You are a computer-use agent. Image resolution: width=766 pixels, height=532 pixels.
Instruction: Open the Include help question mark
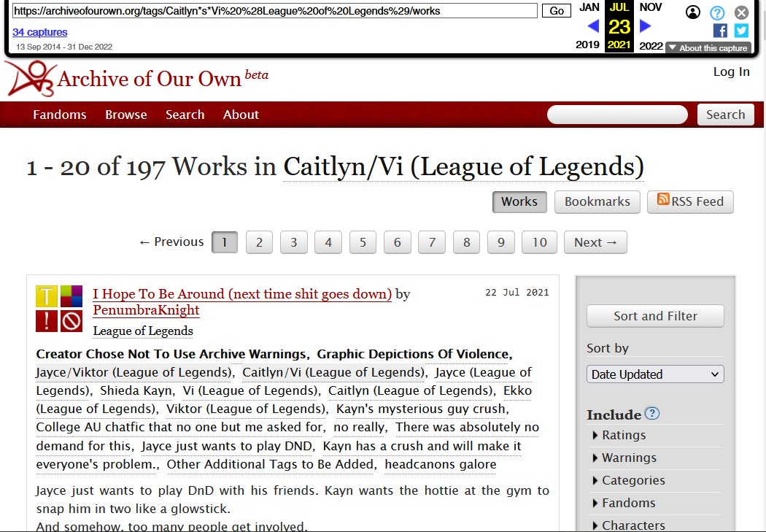(x=652, y=413)
